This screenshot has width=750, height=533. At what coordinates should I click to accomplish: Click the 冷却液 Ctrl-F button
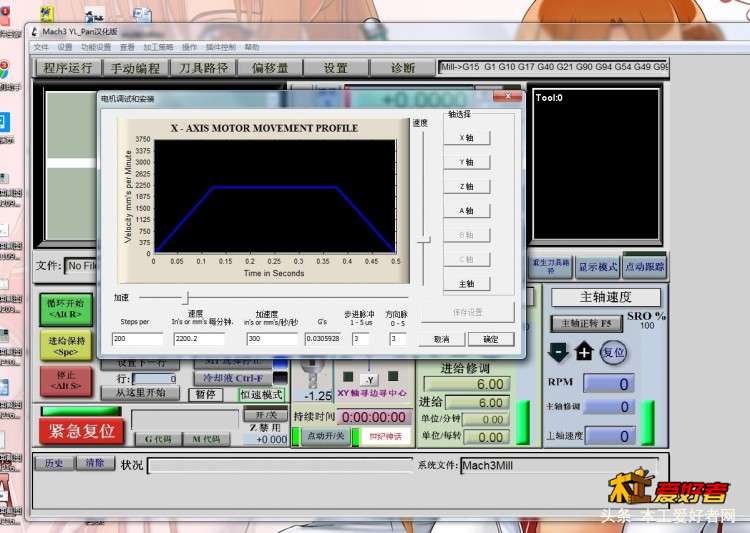tap(233, 378)
